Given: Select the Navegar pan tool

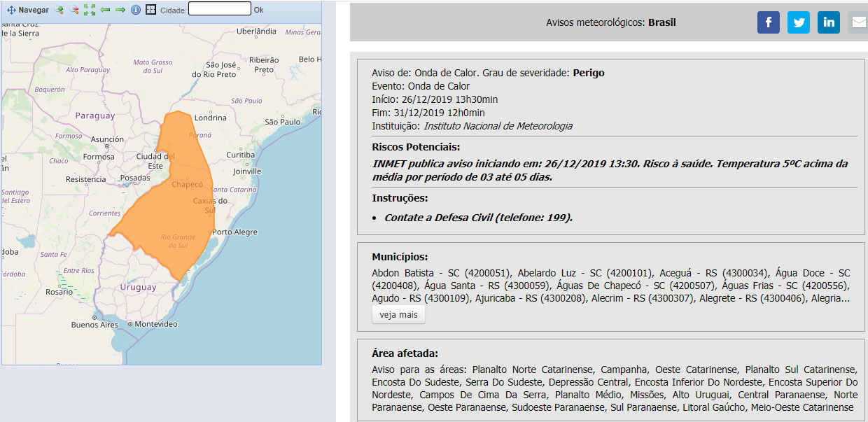Looking at the screenshot, I should coord(28,10).
